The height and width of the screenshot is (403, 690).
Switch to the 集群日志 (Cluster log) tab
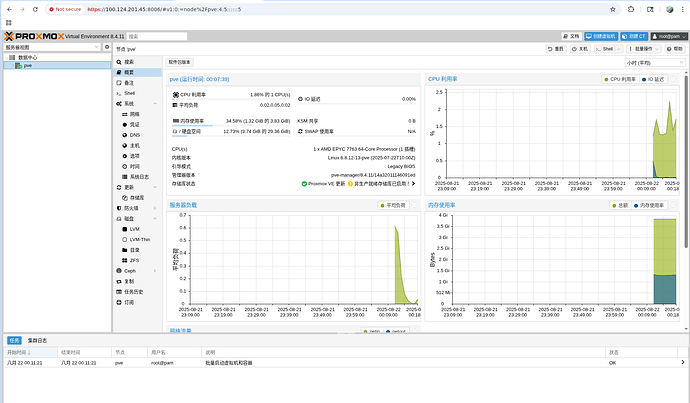coord(37,341)
